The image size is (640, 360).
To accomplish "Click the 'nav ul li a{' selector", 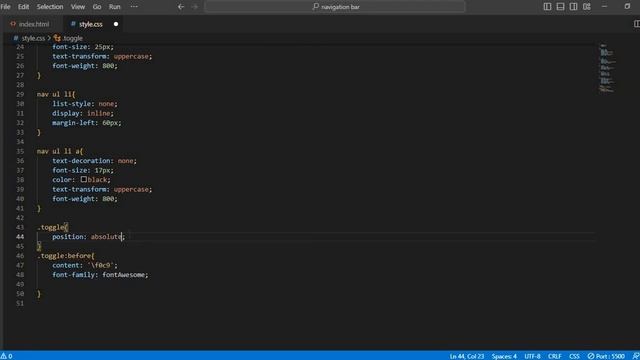I will [60, 151].
